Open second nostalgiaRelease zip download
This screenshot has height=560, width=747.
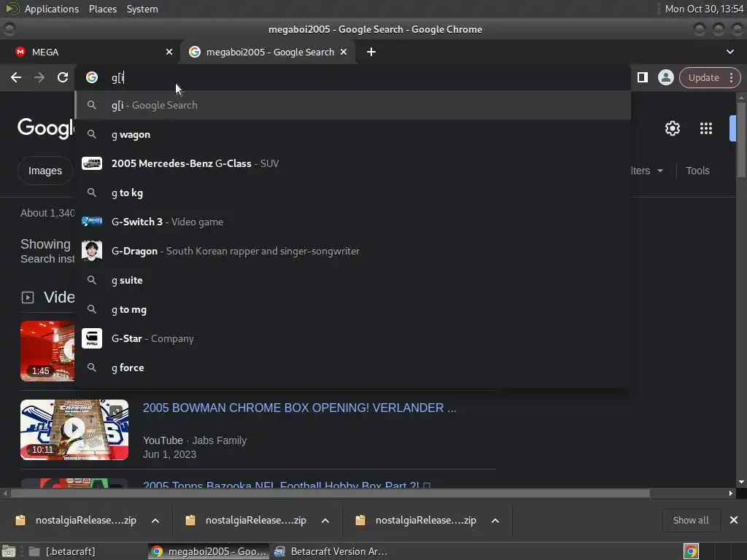pos(247,521)
